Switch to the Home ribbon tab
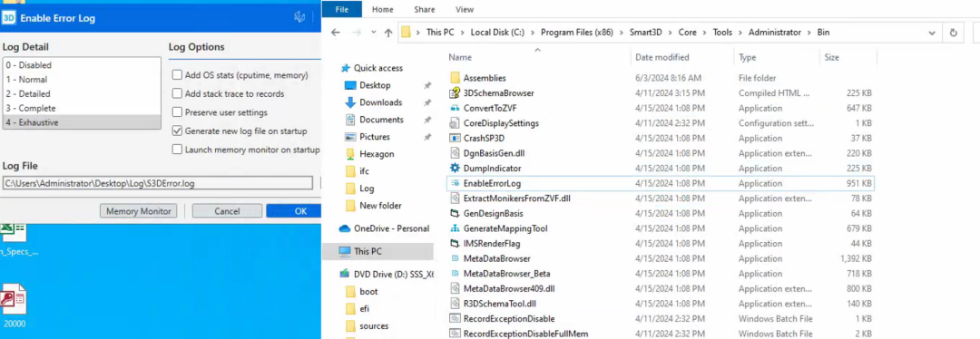 pos(383,9)
